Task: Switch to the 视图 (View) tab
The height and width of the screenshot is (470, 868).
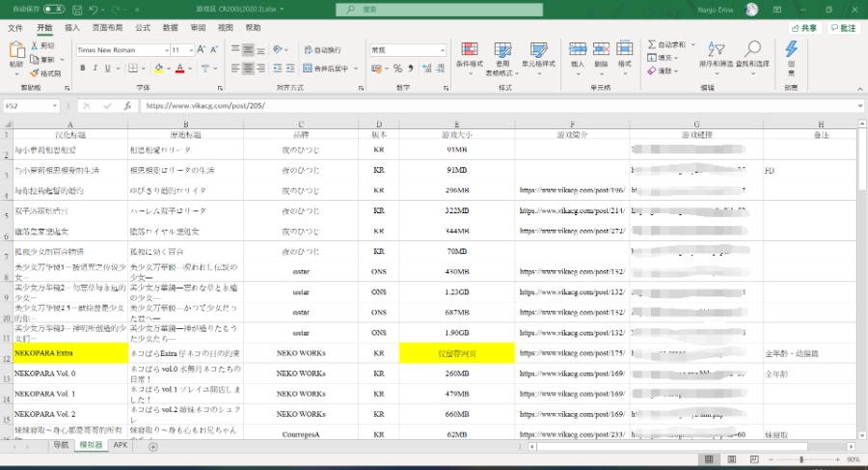Action: (226, 28)
